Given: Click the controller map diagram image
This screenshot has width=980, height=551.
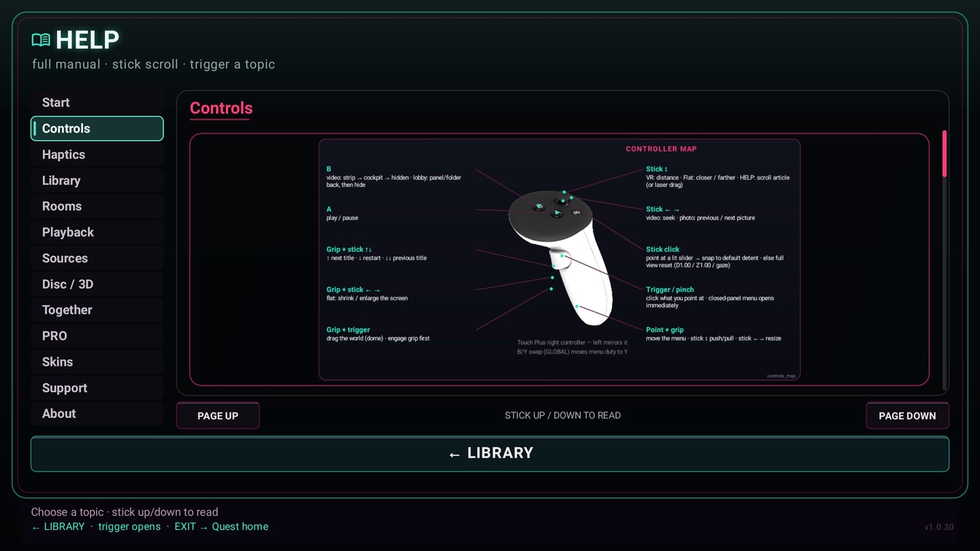Looking at the screenshot, I should click(559, 259).
